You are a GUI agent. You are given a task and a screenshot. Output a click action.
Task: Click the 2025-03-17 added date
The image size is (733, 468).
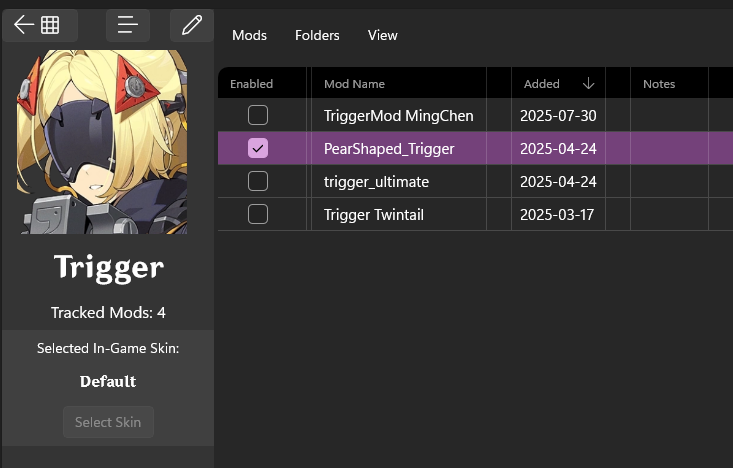557,215
